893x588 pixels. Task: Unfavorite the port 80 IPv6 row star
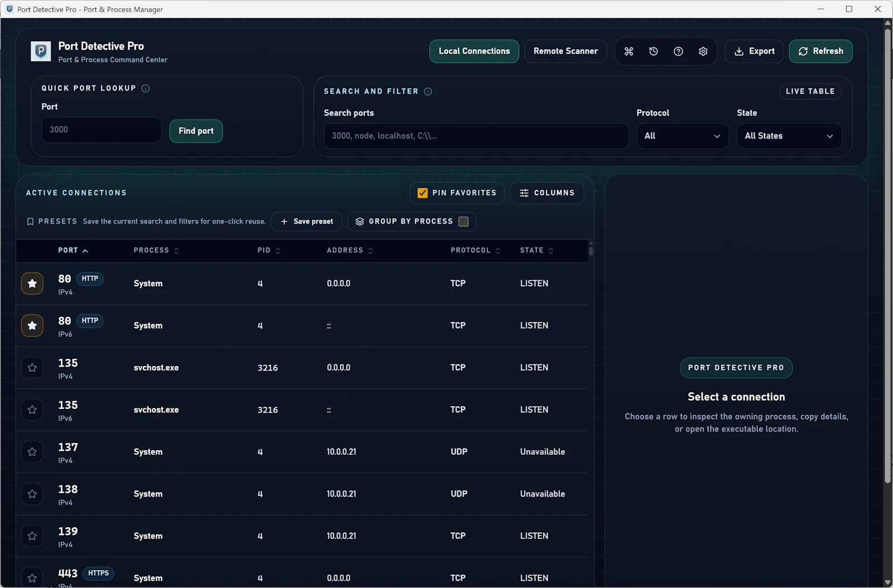point(32,325)
